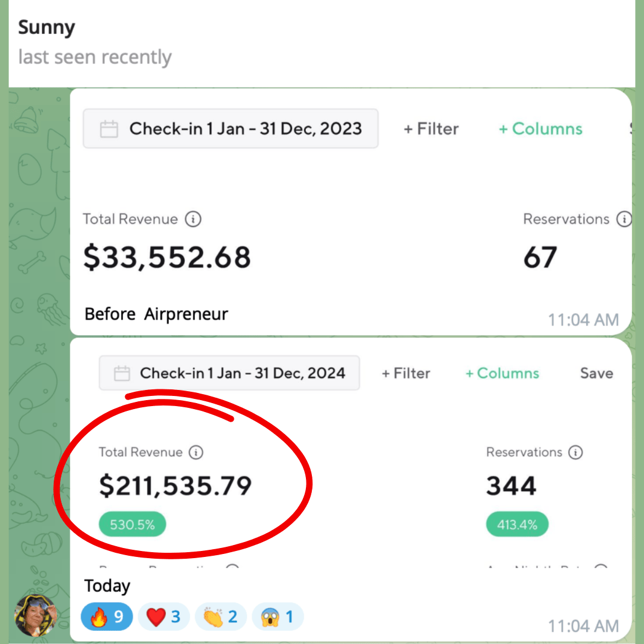Click info icon beside 2024 Total Revenue
Viewport: 644px width, 644px height.
196,453
